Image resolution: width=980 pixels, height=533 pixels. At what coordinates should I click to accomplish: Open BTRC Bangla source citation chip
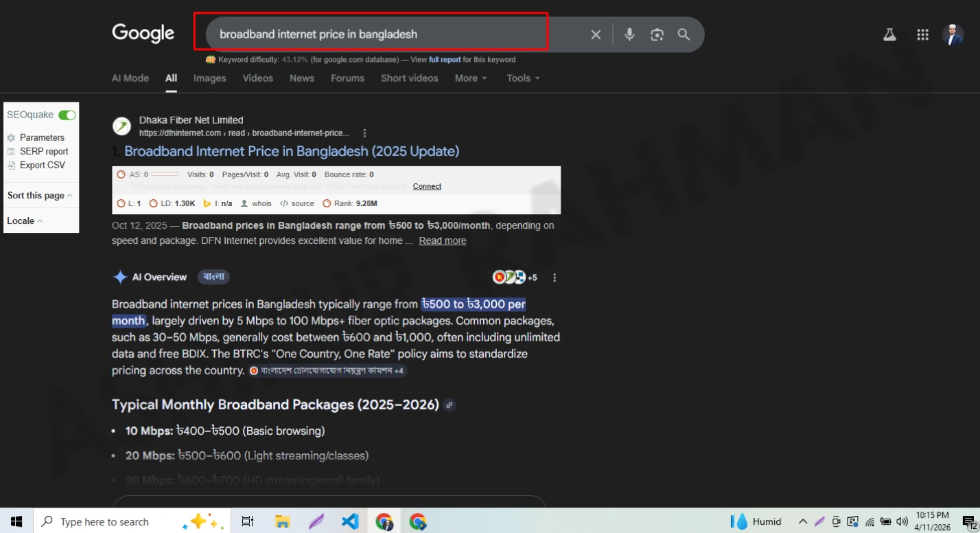(x=327, y=370)
